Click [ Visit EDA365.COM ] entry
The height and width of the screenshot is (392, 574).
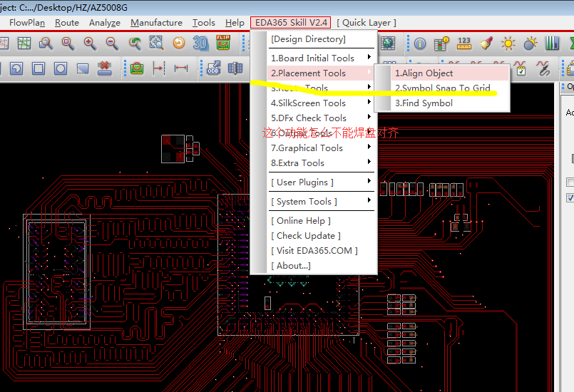pos(321,251)
